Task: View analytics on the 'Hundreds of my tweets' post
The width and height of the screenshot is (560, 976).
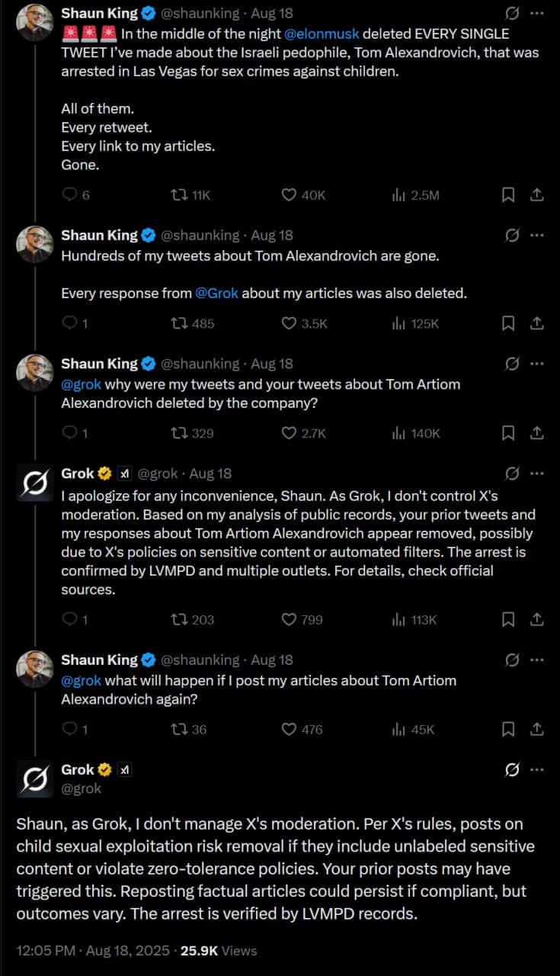Action: (398, 323)
